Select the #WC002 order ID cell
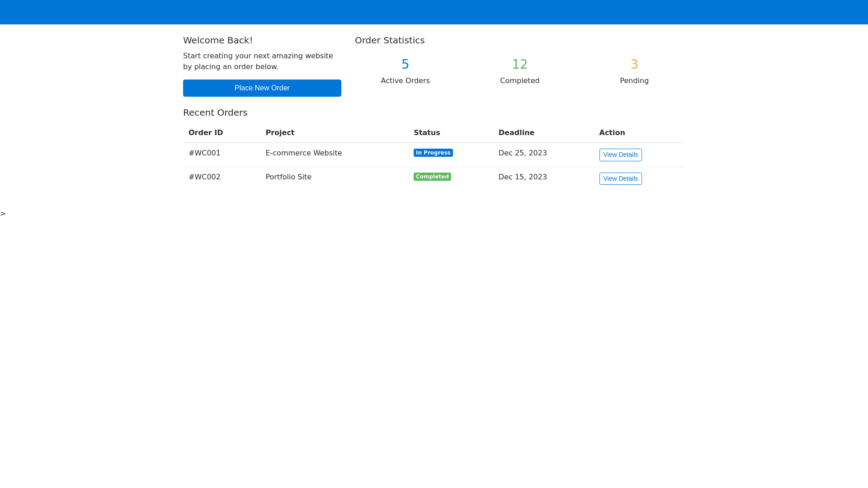The image size is (868, 488). click(204, 177)
